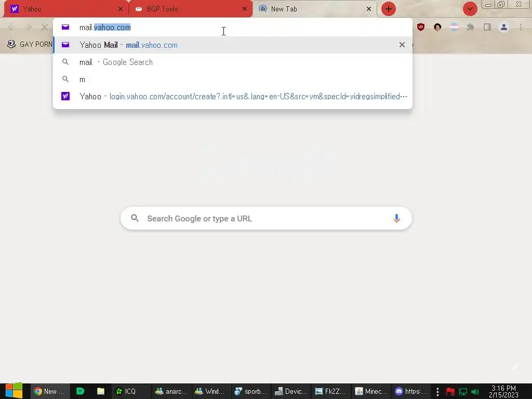Show hidden tray icons overflow
The image size is (532, 399).
point(437,392)
